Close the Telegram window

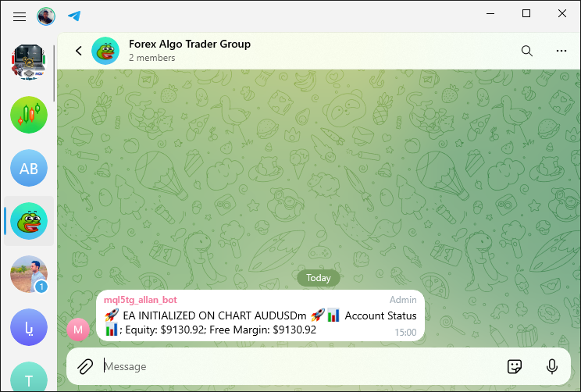point(562,14)
